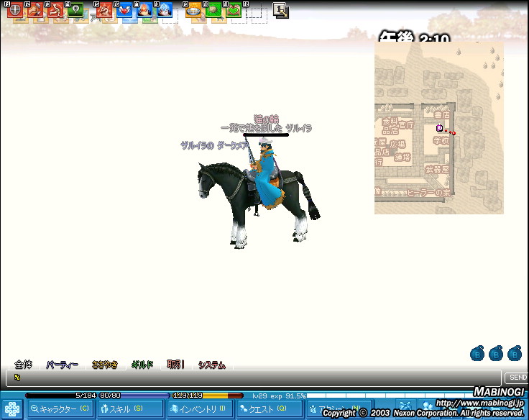Click the 猫の輪 guild name label
This screenshot has width=529, height=420.
266,119
